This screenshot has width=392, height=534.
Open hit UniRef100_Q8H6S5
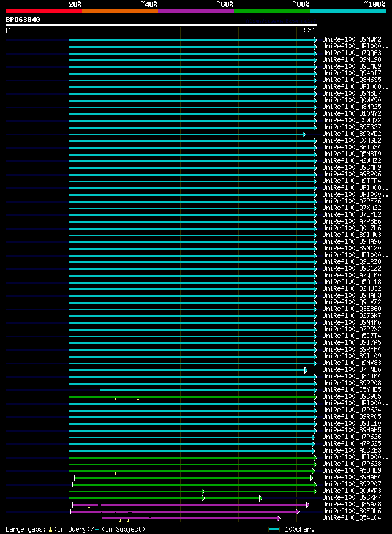pos(352,80)
